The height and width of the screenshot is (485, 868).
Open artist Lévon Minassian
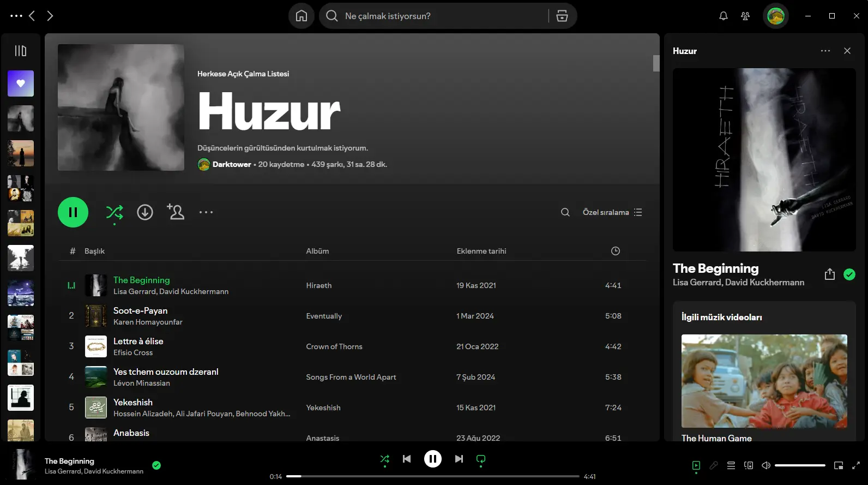click(142, 383)
